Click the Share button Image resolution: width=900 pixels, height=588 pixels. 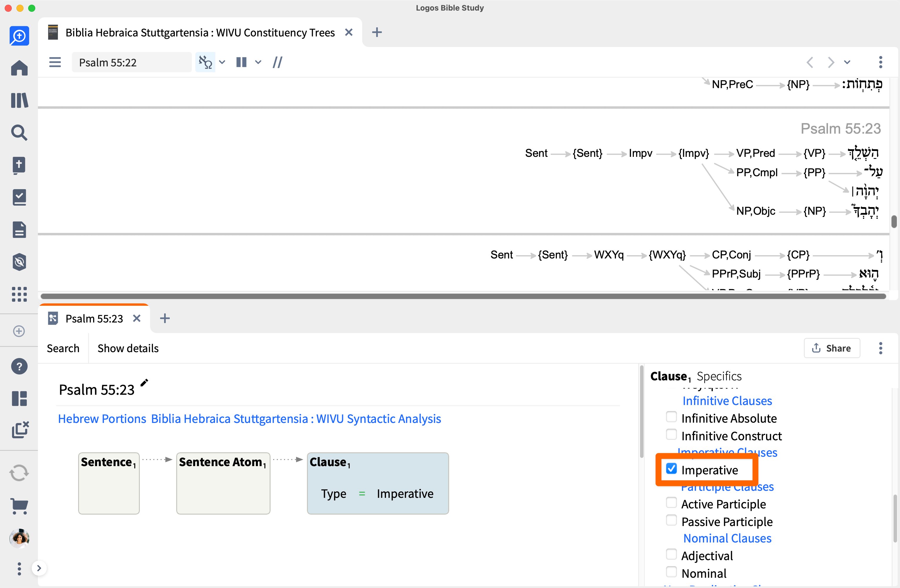click(832, 348)
